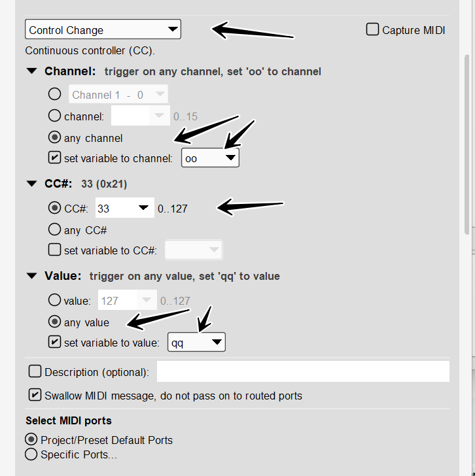Select the 'any value' radio button
Image resolution: width=475 pixels, height=476 pixels.
pos(56,322)
